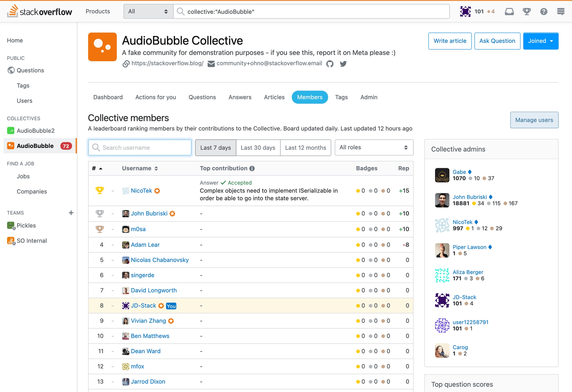Select the Last 30 days filter
Image resolution: width=572 pixels, height=392 pixels.
[x=258, y=148]
